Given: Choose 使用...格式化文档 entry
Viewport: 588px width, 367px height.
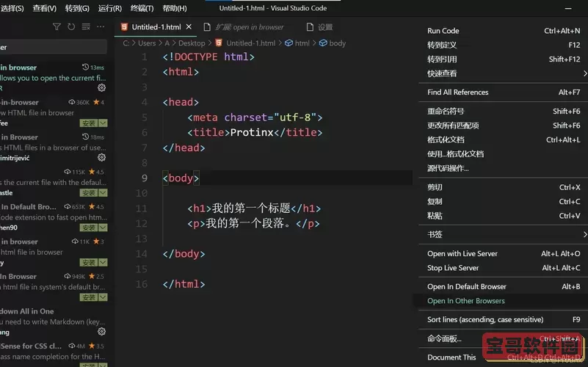Looking at the screenshot, I should pyautogui.click(x=503, y=153).
